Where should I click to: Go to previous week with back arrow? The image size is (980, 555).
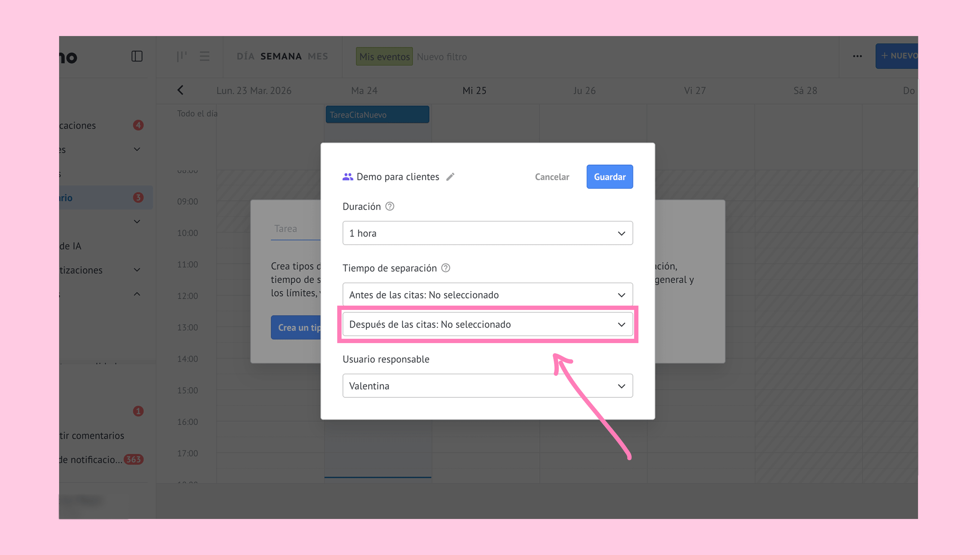tap(181, 90)
